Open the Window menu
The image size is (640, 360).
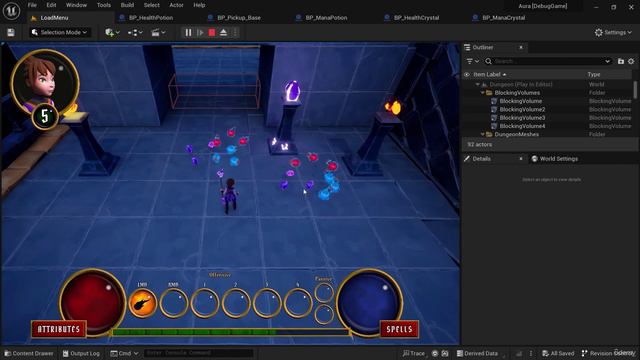click(x=76, y=5)
